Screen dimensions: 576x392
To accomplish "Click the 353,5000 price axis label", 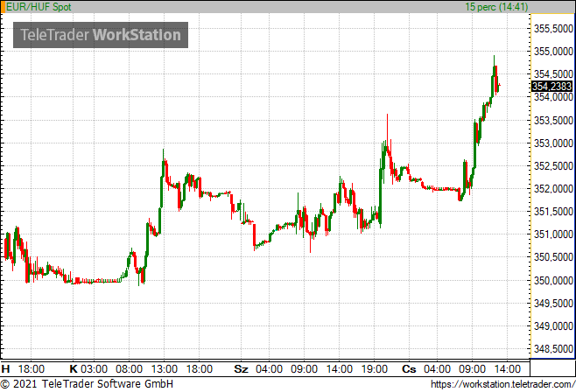I will pos(553,121).
